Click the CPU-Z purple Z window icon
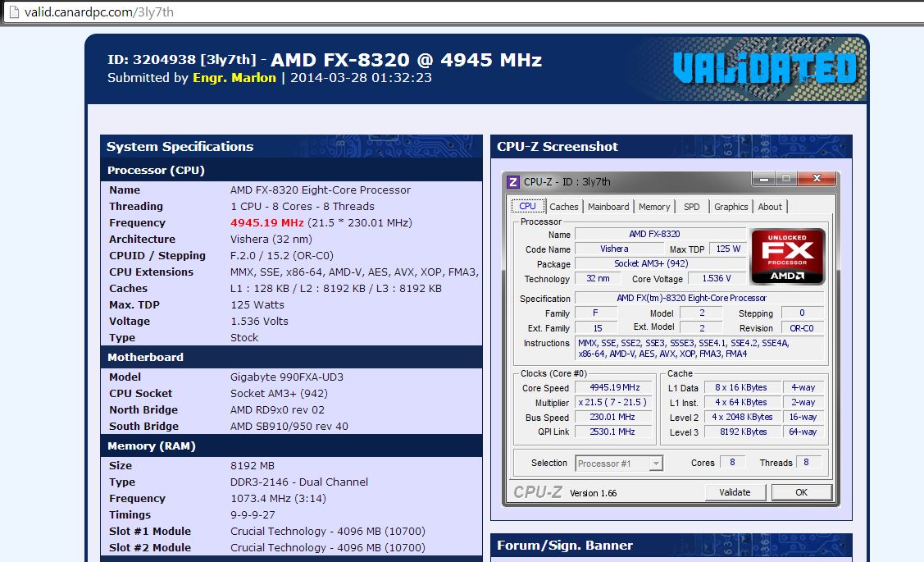Viewport: 924px width, 562px height. (x=513, y=181)
